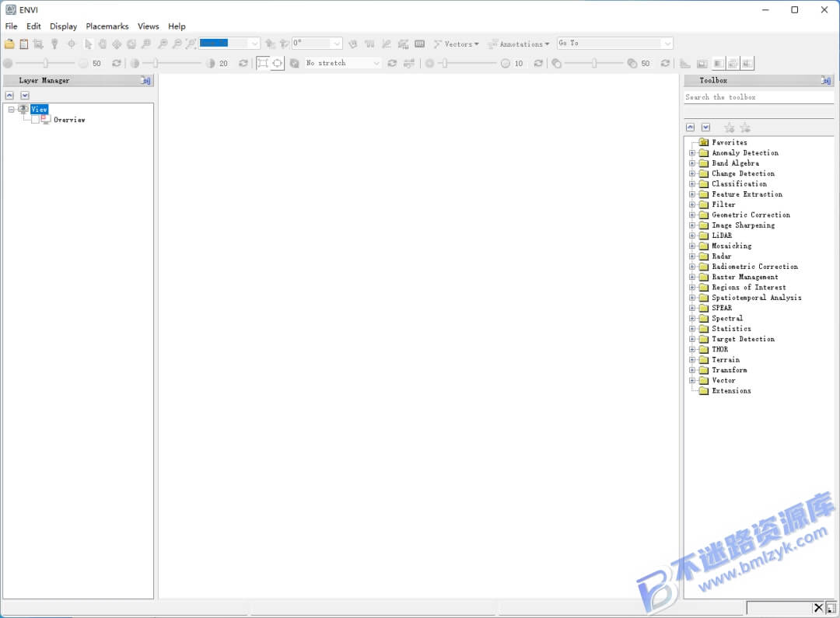This screenshot has height=618, width=840.
Task: Click the North Up arrow icon
Action: 270,44
